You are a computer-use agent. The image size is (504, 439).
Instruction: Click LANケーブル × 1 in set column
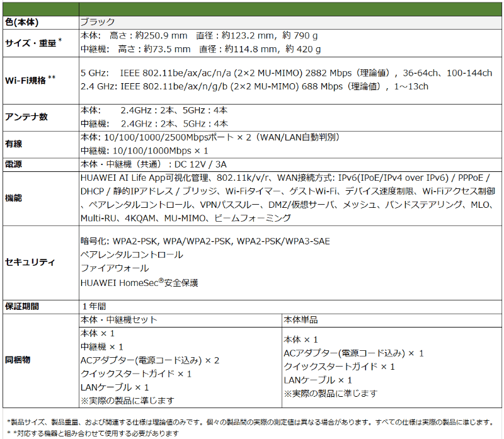pos(115,387)
